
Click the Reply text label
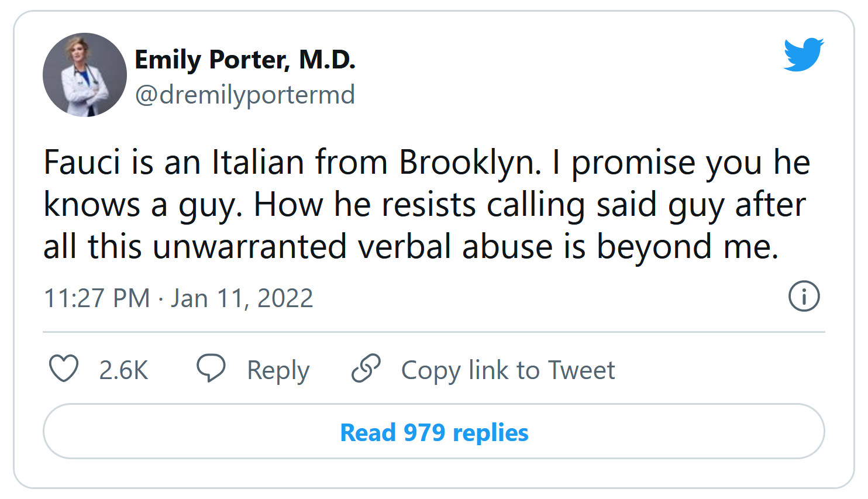278,370
